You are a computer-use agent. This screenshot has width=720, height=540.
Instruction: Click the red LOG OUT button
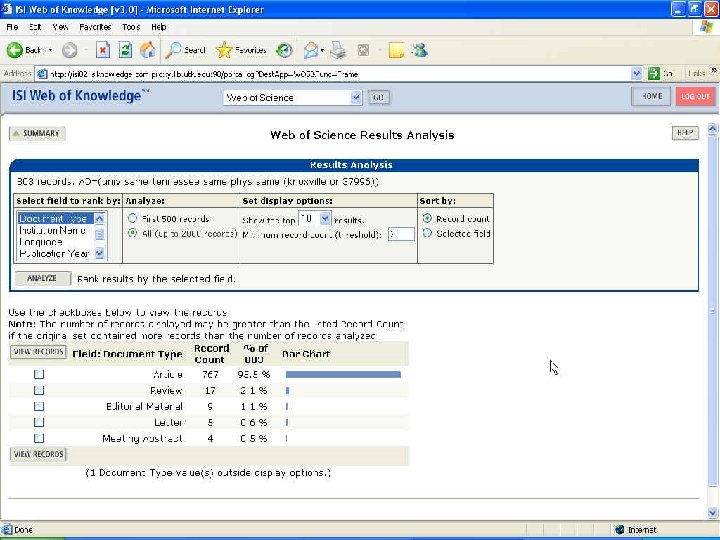[x=695, y=96]
